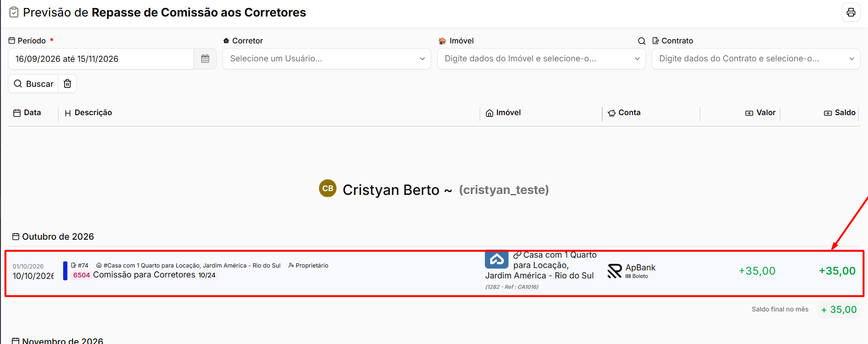The image size is (868, 344).
Task: Click the ApBank logo icon
Action: tap(614, 271)
